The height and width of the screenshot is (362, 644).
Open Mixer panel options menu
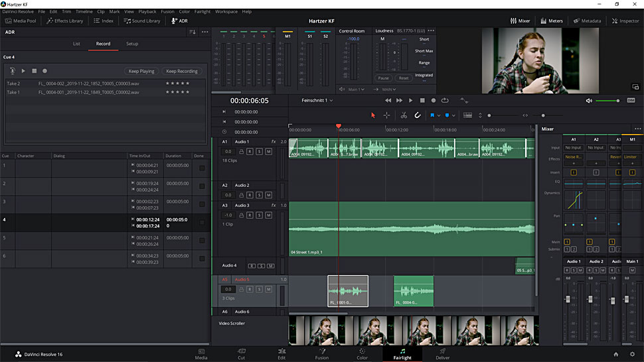637,129
